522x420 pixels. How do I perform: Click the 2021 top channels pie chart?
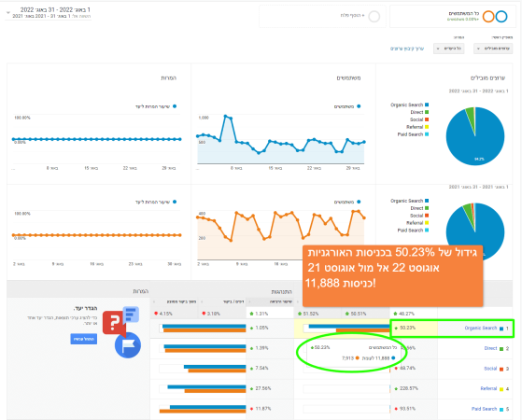pyautogui.click(x=475, y=231)
